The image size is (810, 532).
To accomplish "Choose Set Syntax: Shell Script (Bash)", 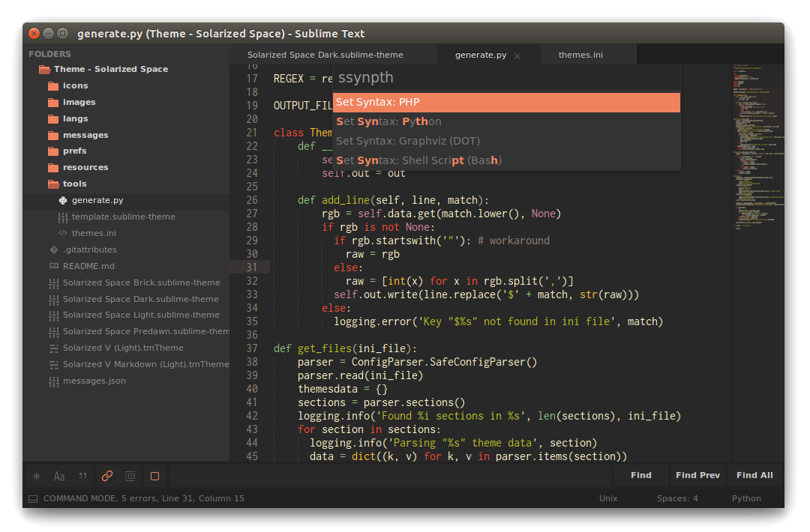I will coord(506,160).
